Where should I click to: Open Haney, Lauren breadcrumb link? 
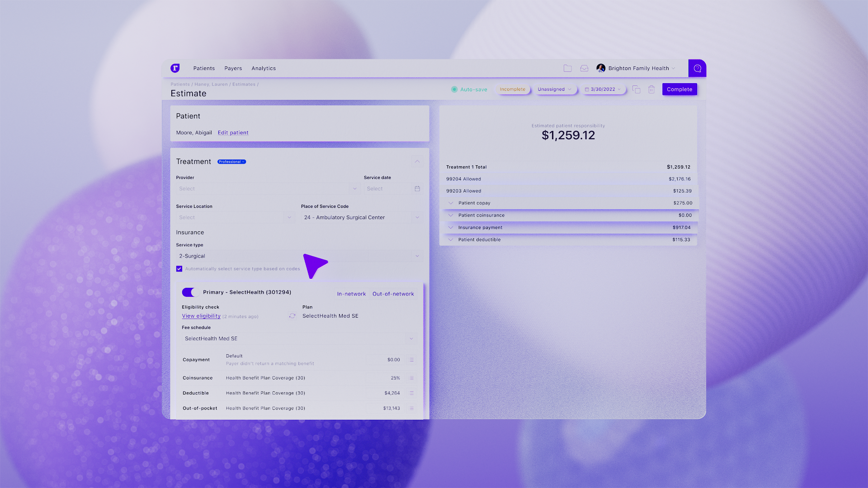[x=211, y=84]
